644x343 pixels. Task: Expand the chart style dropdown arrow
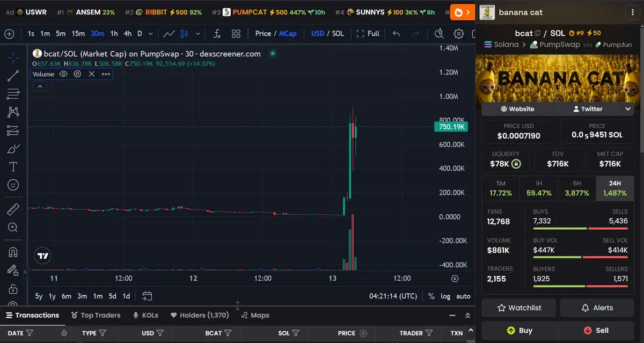coord(198,34)
